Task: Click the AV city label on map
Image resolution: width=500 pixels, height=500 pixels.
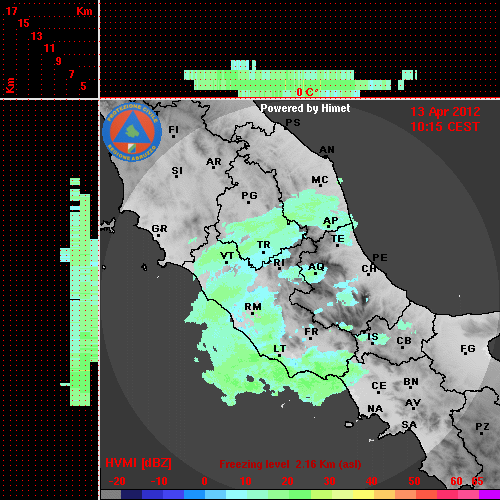Action: [x=413, y=403]
